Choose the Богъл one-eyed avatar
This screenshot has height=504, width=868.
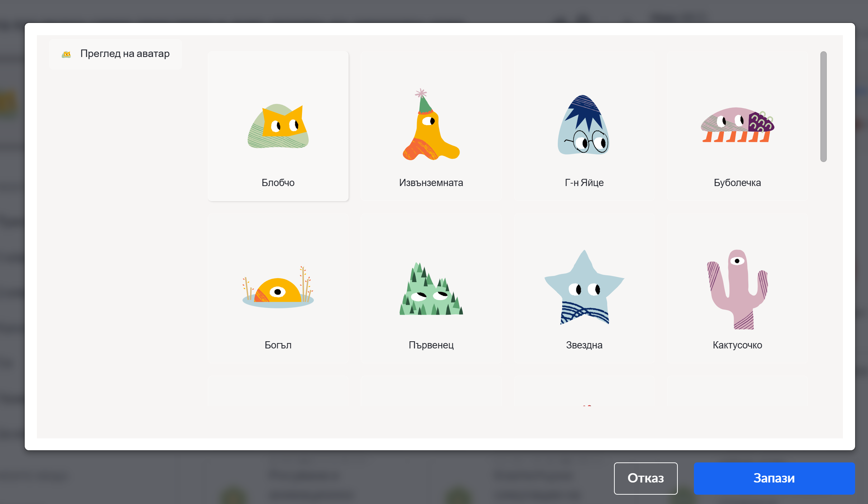tap(278, 288)
